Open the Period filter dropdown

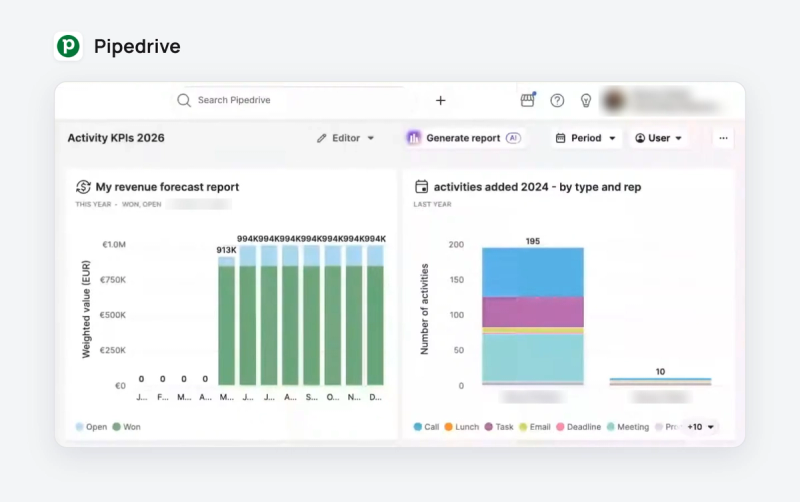coord(586,138)
